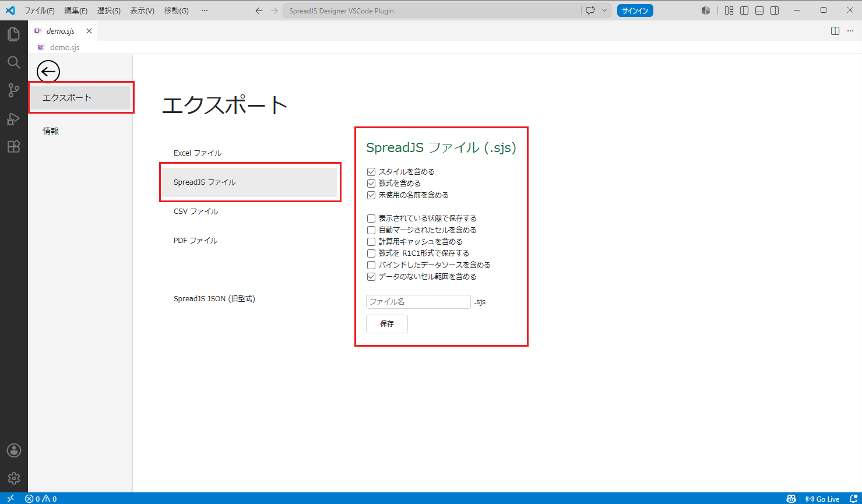Choose the SpreadJS ファイル export type
Image resolution: width=862 pixels, height=504 pixels.
tap(249, 182)
